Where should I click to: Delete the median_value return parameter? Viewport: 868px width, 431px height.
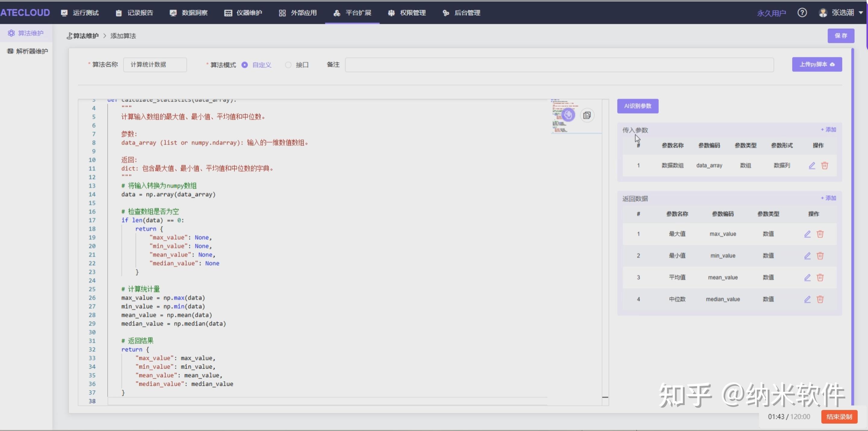tap(820, 299)
